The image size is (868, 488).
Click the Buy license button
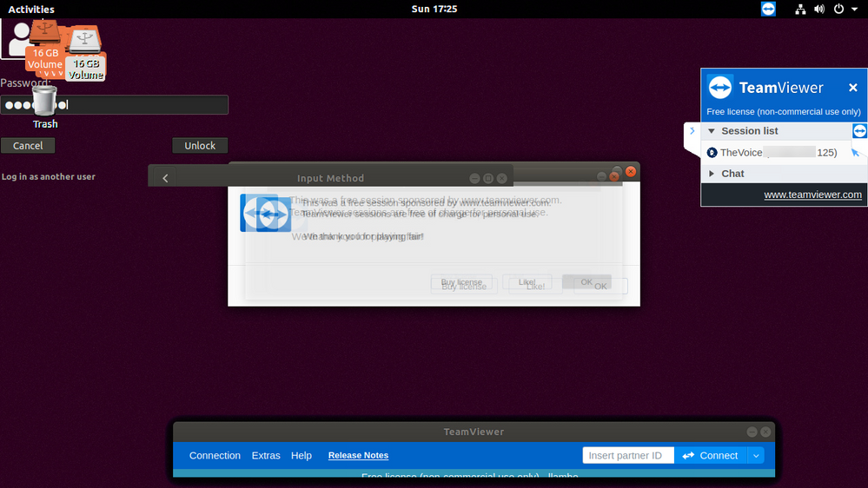tap(464, 285)
